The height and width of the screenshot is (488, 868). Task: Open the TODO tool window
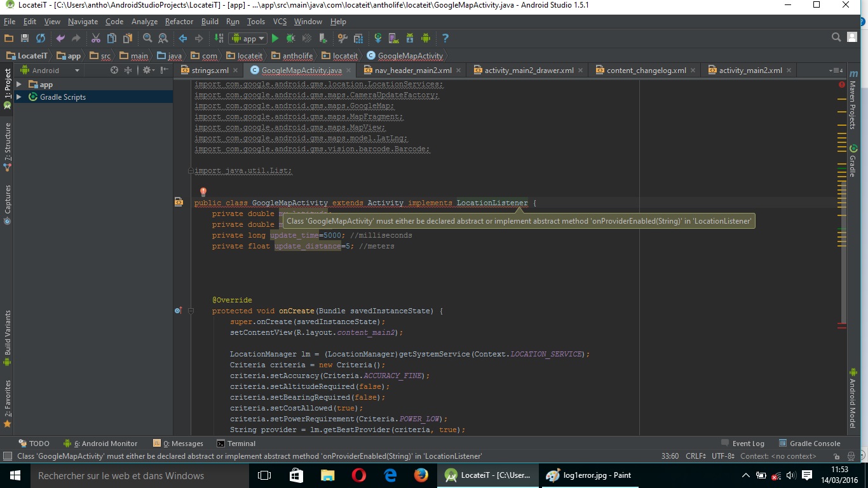point(34,444)
